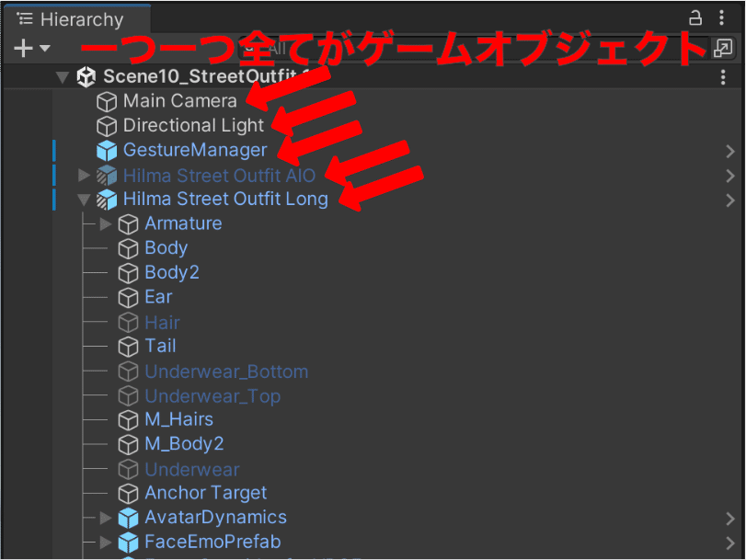Viewport: 746px width, 560px height.
Task: Click the Hierarchy tab label
Action: (81, 19)
